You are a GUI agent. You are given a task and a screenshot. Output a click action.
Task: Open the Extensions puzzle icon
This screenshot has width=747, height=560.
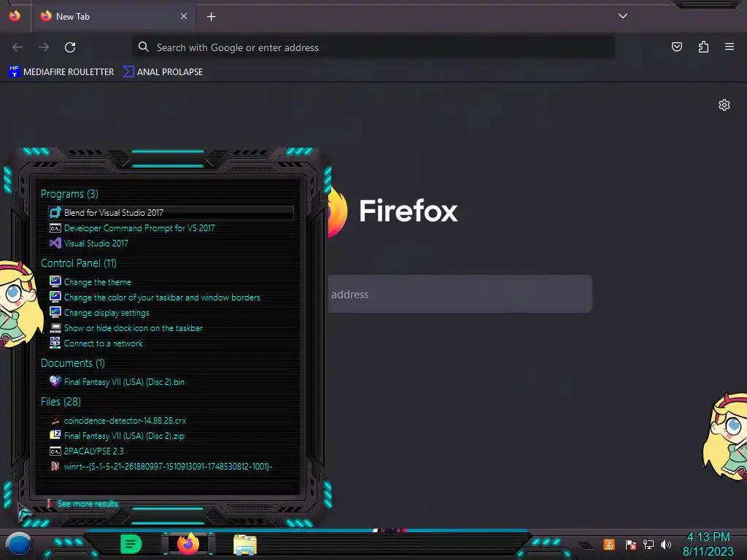pyautogui.click(x=703, y=47)
